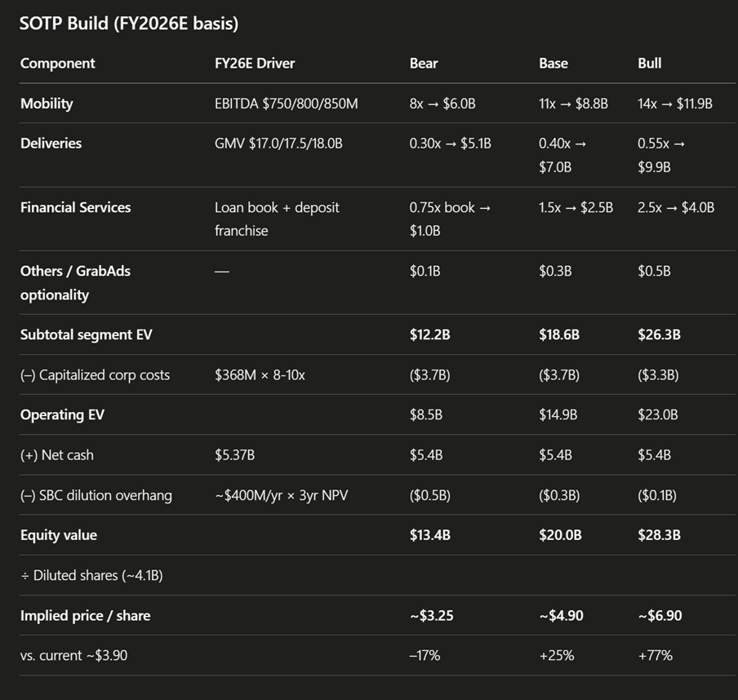Select the Subtotal segment EV row label
Image resolution: width=738 pixels, height=700 pixels.
(x=86, y=334)
